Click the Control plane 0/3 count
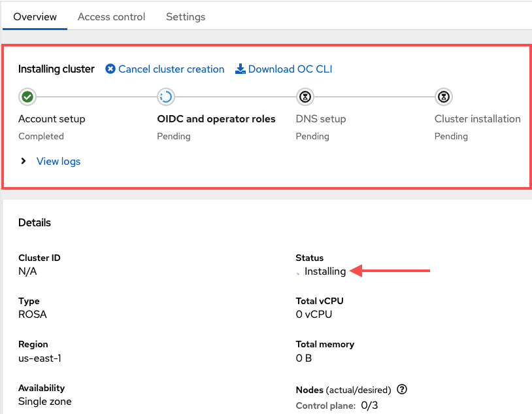The width and height of the screenshot is (532, 414). (x=369, y=405)
